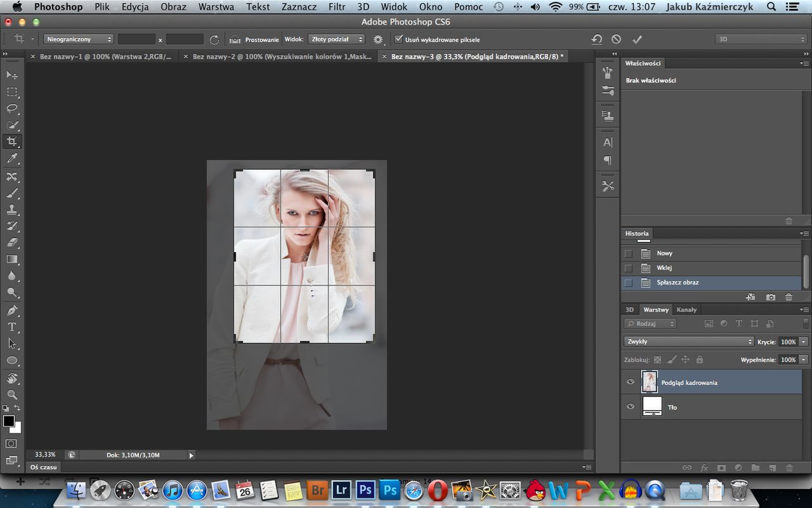Image resolution: width=812 pixels, height=508 pixels.
Task: Toggle lock transparent pixels
Action: coord(657,359)
